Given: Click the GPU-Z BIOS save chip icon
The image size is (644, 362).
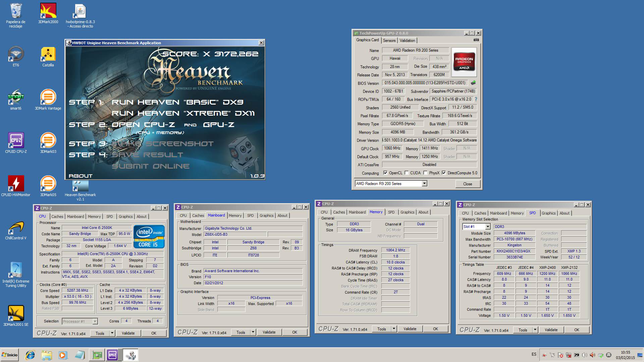Looking at the screenshot, I should pos(473,83).
